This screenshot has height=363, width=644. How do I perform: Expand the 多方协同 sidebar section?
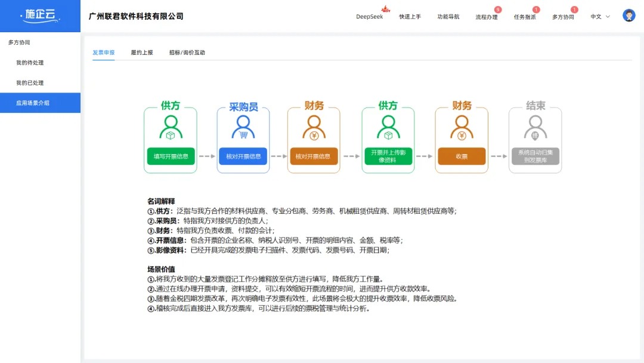click(19, 42)
